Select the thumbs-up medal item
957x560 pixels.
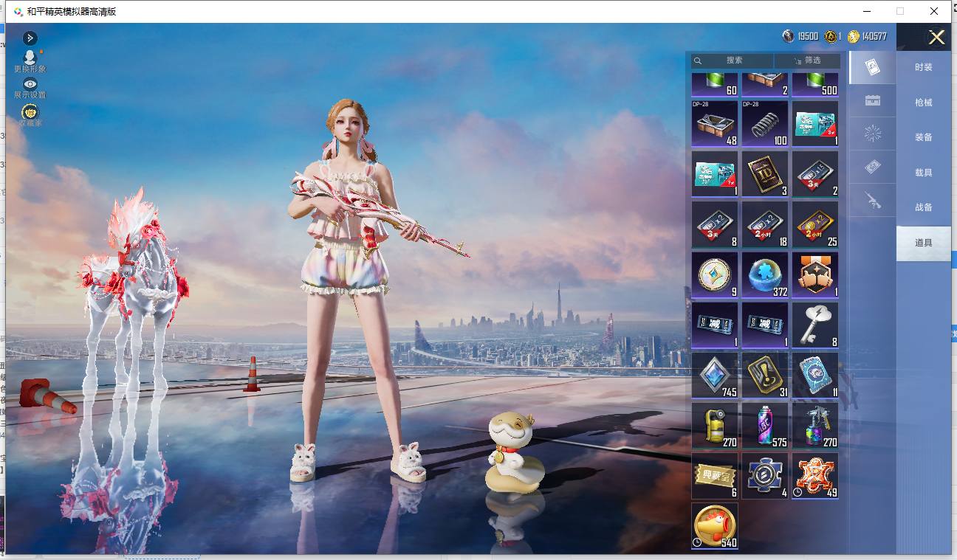815,274
